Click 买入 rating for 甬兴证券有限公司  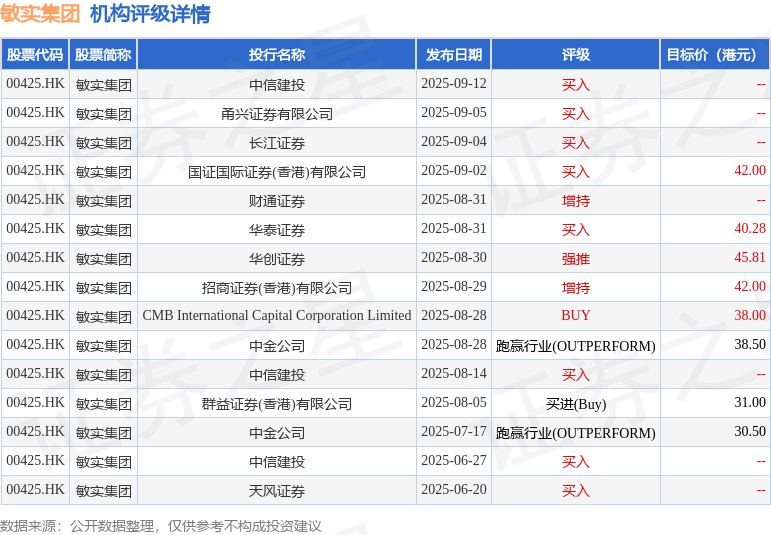click(x=576, y=114)
